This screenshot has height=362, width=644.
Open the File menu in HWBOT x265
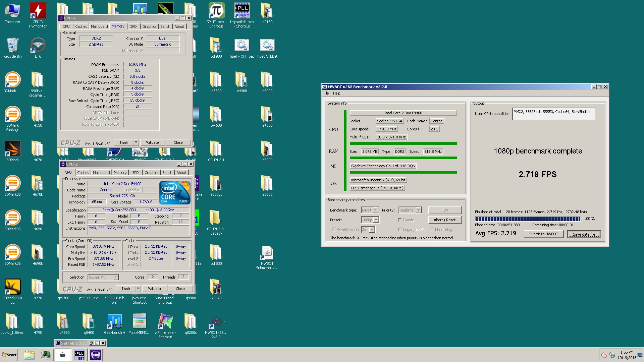[x=326, y=93]
